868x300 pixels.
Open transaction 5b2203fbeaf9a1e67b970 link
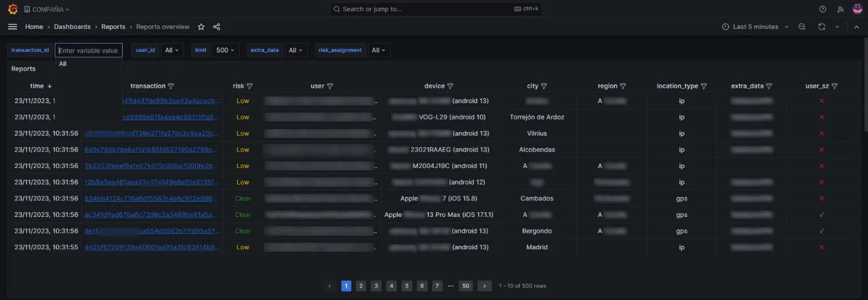[152, 166]
